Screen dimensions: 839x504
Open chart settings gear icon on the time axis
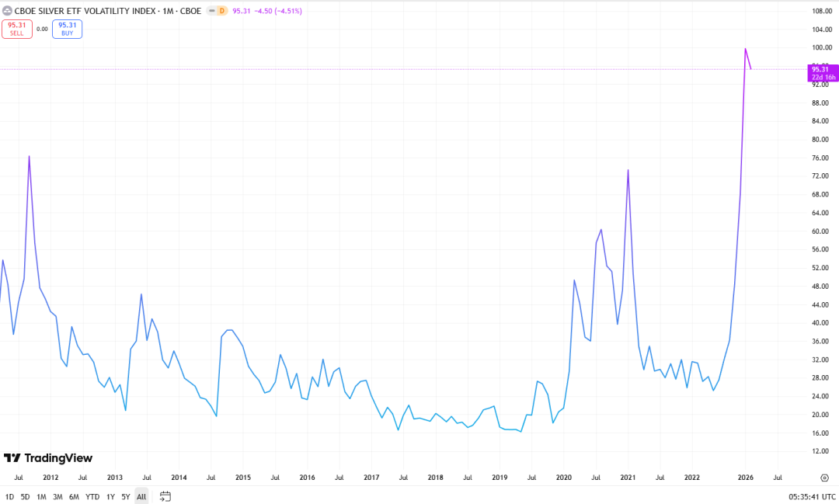[x=824, y=478]
